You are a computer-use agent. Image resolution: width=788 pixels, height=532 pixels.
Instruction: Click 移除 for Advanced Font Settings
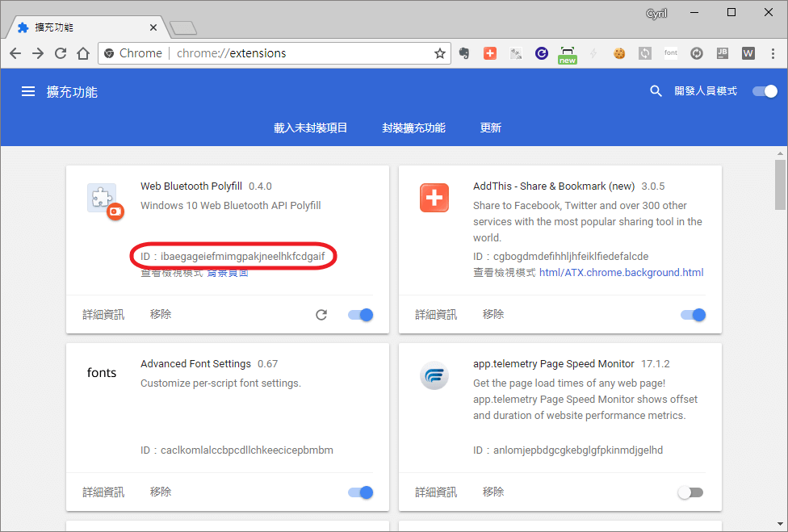[161, 492]
